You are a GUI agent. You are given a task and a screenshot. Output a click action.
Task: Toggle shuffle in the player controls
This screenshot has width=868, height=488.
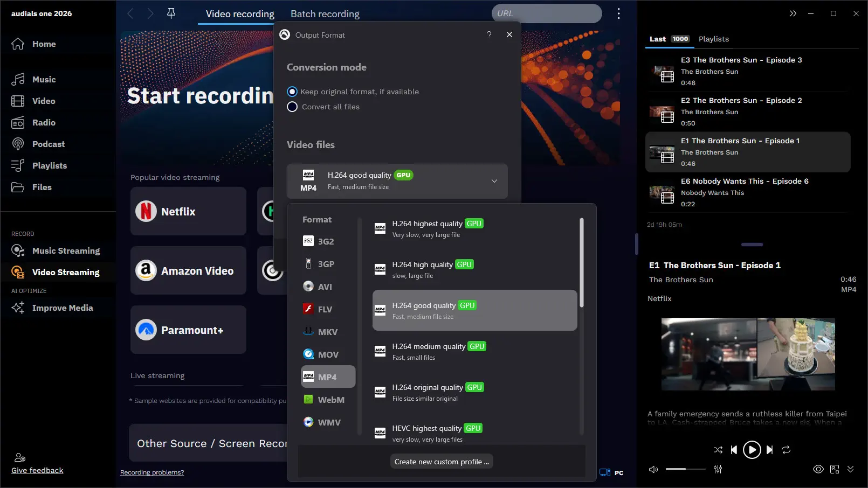click(x=718, y=450)
